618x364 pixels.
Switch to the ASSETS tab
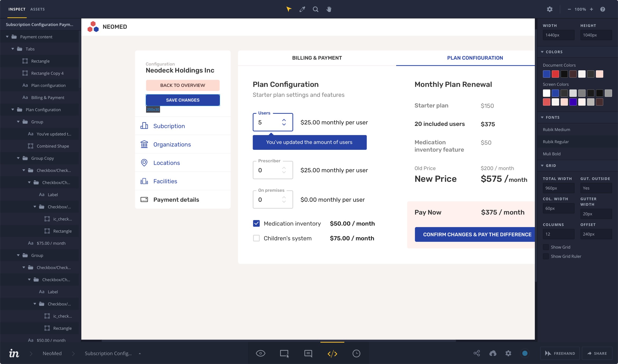pyautogui.click(x=38, y=9)
